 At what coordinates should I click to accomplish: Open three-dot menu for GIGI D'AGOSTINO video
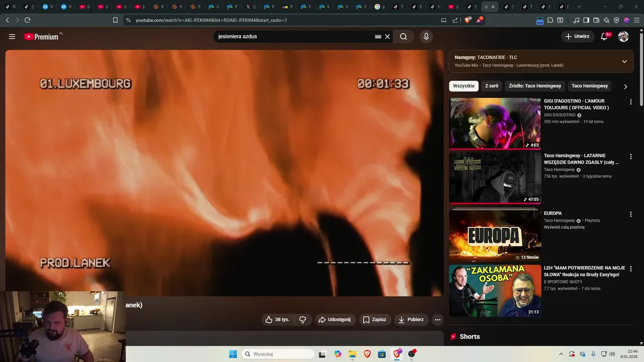tap(630, 102)
